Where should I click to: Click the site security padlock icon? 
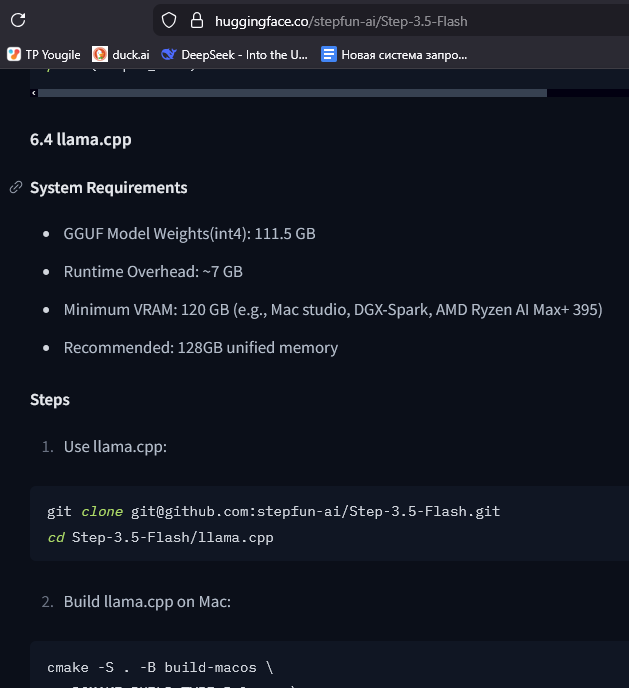tap(196, 20)
